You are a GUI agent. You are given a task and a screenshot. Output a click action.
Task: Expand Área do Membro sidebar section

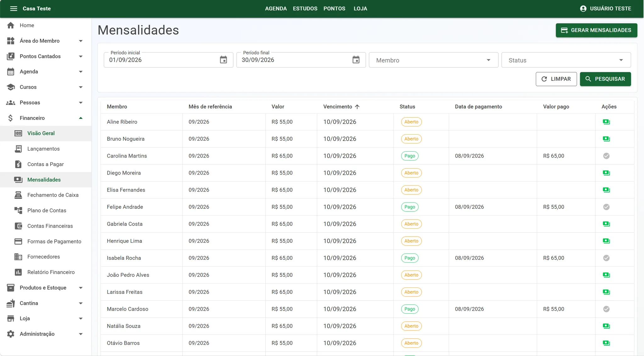[46, 41]
